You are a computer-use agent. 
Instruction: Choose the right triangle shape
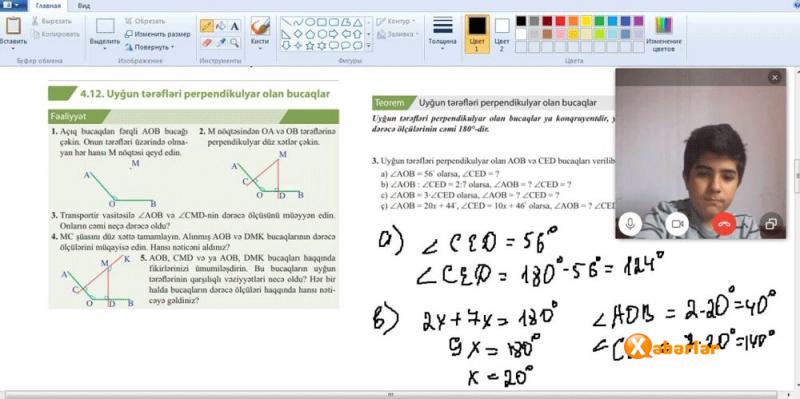coord(286,34)
